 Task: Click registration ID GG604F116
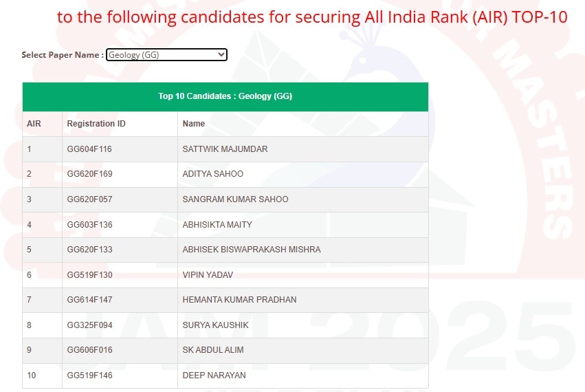pyautogui.click(x=89, y=149)
